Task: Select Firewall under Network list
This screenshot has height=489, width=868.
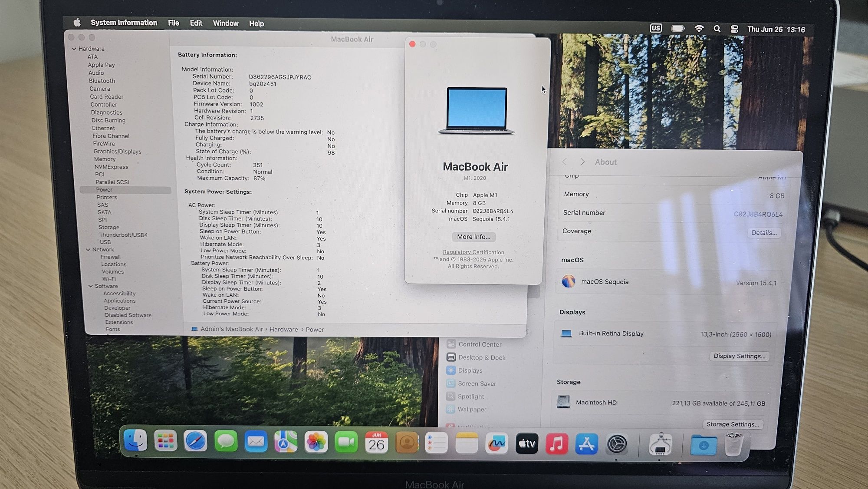Action: 110,257
